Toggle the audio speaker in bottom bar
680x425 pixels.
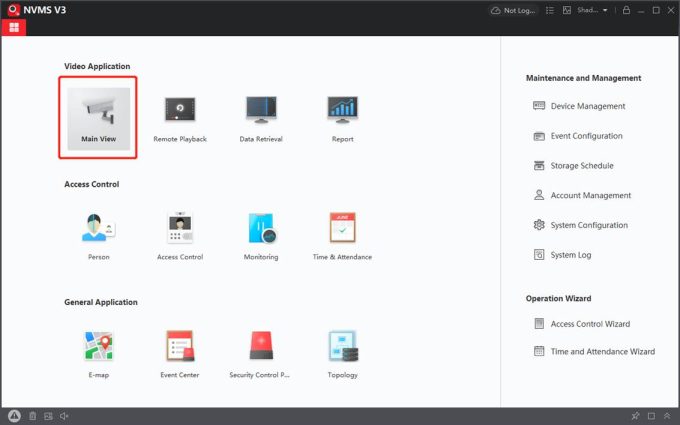(x=64, y=416)
